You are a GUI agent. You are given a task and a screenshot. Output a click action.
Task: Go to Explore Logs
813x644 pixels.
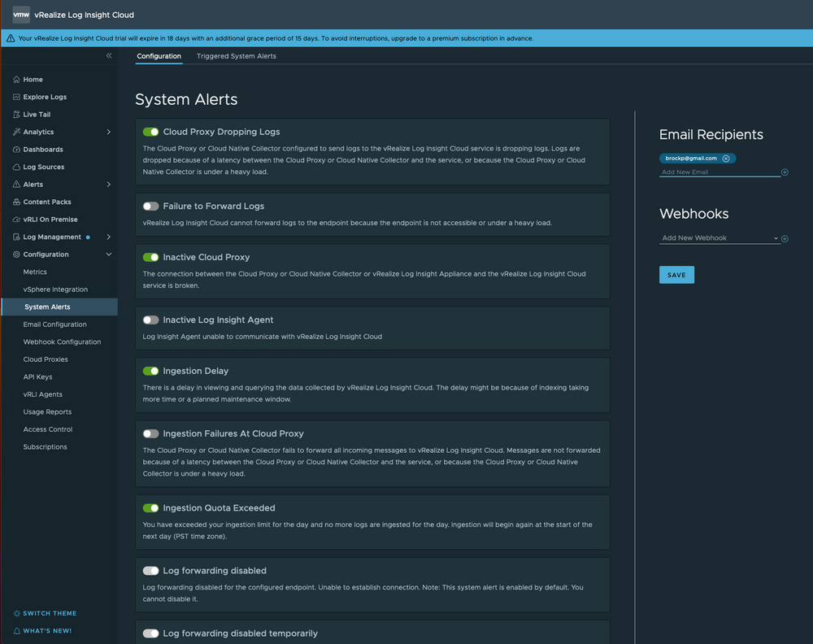45,97
